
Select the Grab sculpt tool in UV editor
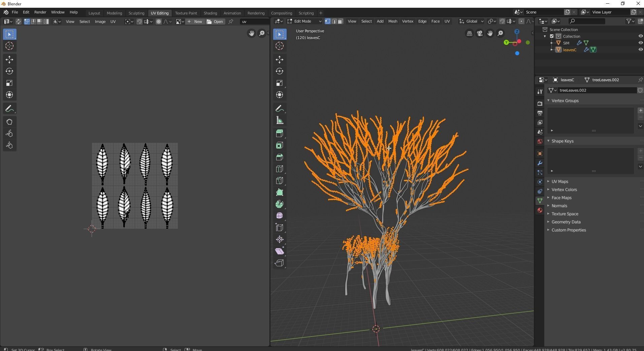pyautogui.click(x=9, y=122)
